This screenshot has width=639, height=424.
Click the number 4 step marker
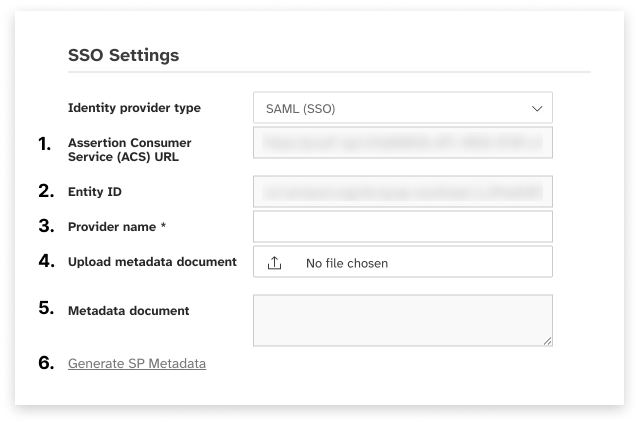click(45, 262)
